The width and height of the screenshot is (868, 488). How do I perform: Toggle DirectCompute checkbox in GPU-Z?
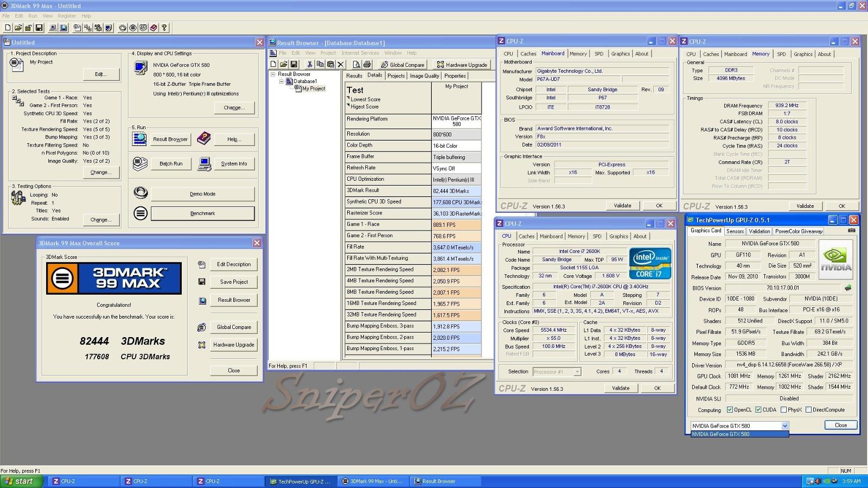point(808,410)
